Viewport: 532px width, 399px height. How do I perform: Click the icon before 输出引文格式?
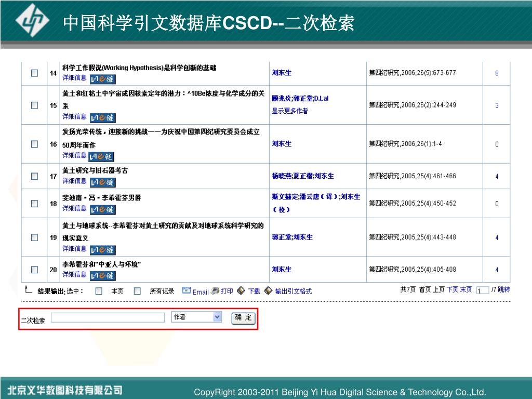click(x=269, y=291)
